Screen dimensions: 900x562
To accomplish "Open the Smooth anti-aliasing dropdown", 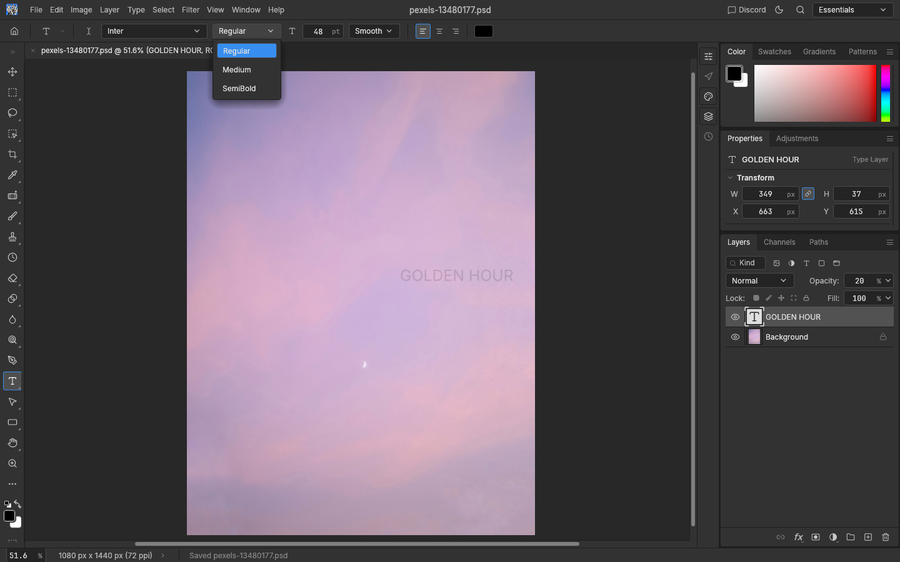I will pos(374,31).
